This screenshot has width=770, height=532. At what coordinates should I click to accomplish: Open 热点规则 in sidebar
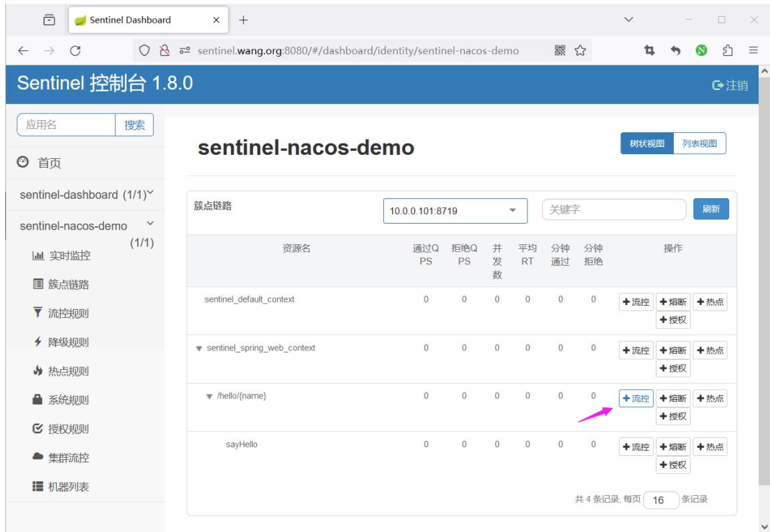[61, 371]
